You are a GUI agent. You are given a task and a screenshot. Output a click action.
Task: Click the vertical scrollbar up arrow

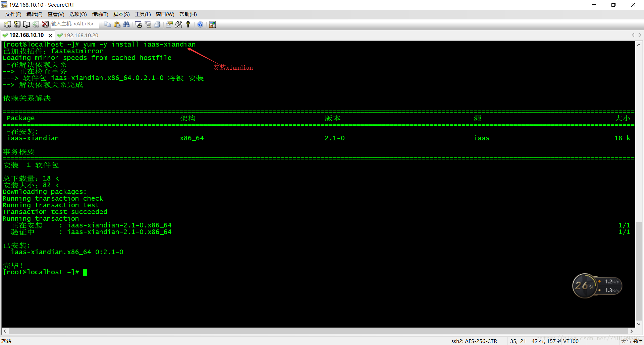(x=639, y=45)
